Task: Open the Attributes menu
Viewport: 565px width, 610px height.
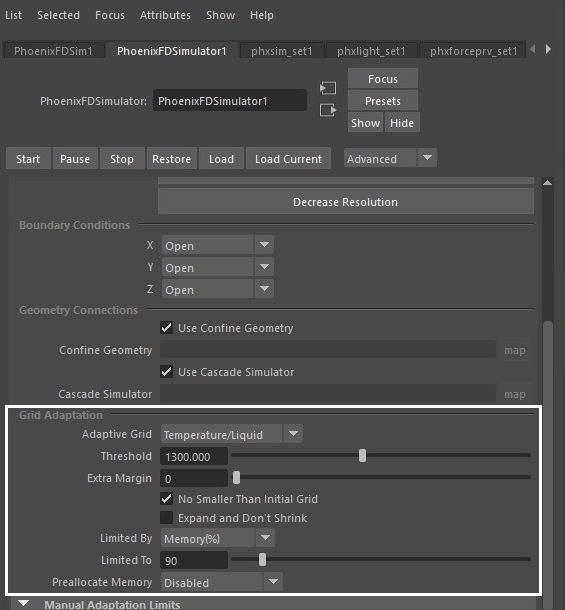Action: point(165,15)
